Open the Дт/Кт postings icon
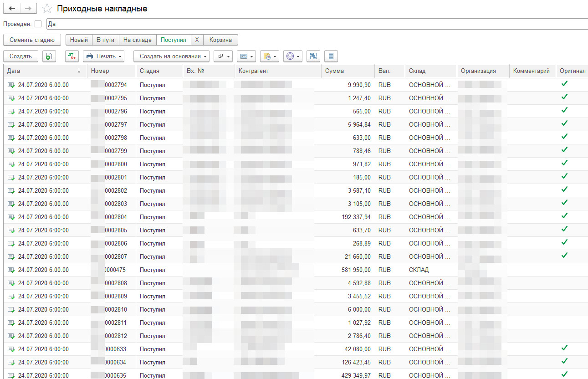Viewport: 588px width, 379px height. [x=72, y=56]
